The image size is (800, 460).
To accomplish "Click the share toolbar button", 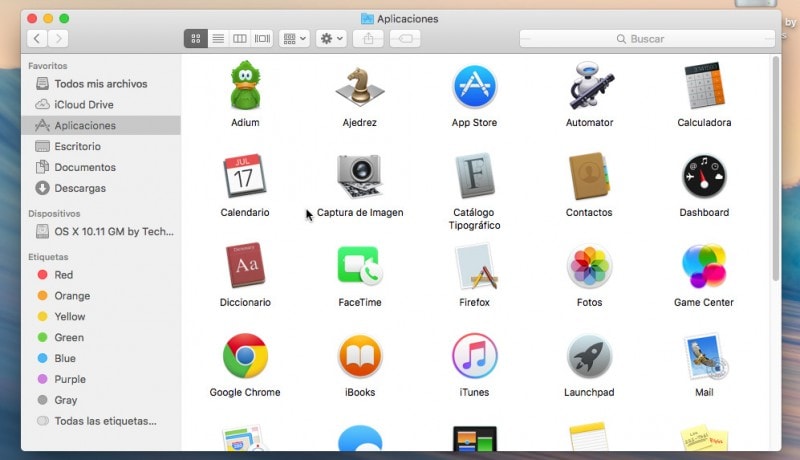I will (368, 38).
